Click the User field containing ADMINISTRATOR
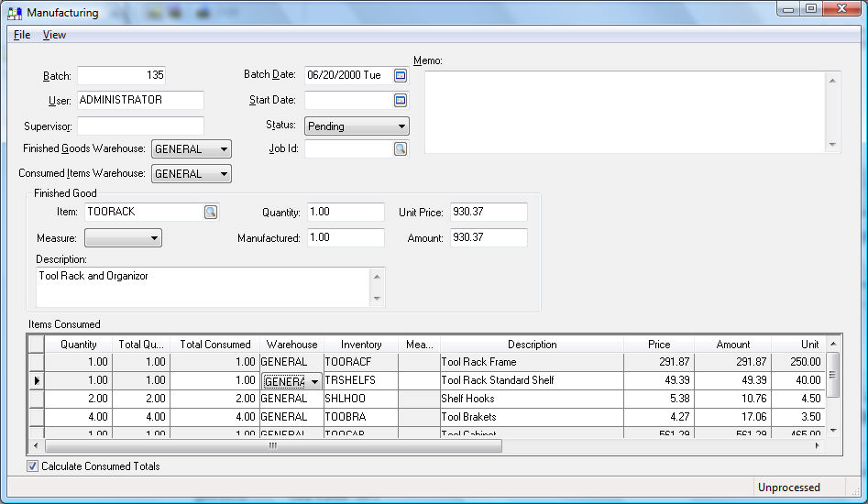The image size is (868, 504). 140,100
